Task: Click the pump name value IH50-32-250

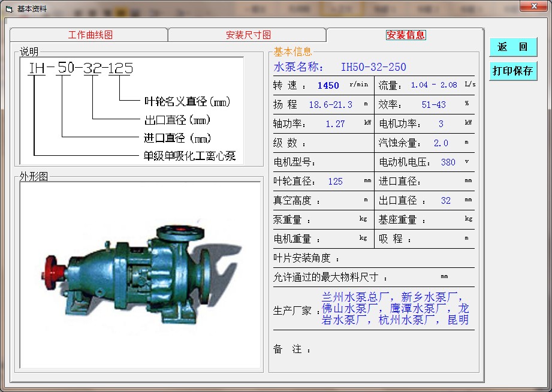Action: coord(373,67)
